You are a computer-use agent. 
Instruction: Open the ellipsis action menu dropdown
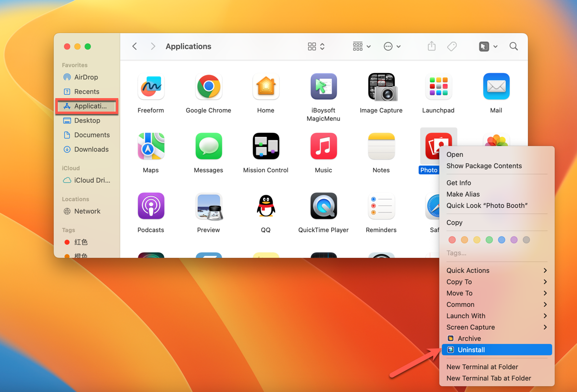[392, 46]
